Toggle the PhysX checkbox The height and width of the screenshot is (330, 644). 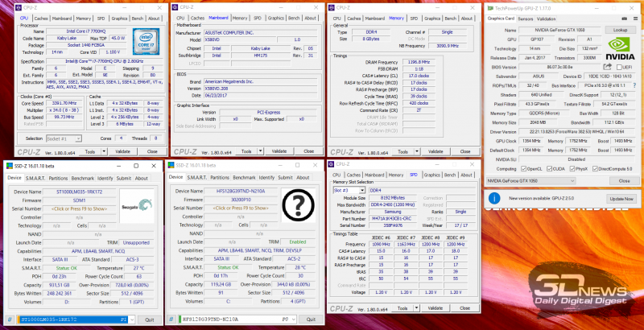click(x=572, y=169)
